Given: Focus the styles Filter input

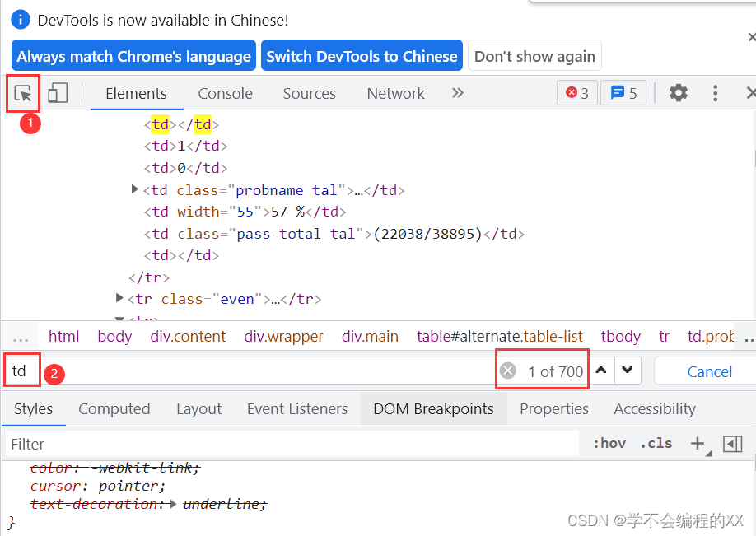Looking at the screenshot, I should pyautogui.click(x=292, y=444).
